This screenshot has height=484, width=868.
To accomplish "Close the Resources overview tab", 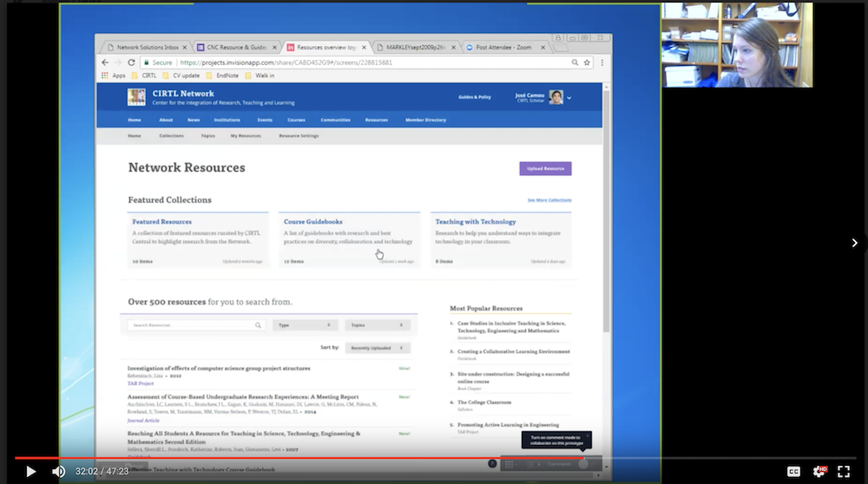I will [x=364, y=48].
